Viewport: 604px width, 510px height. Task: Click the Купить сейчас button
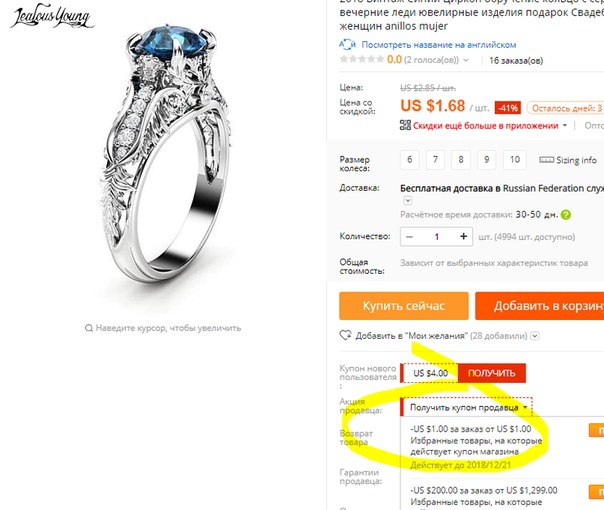404,306
